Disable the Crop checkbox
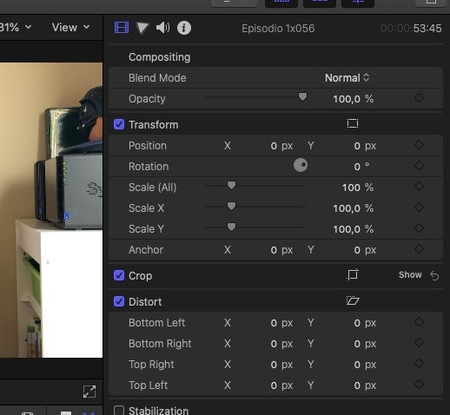Screen dimensions: 450x415 pos(119,275)
